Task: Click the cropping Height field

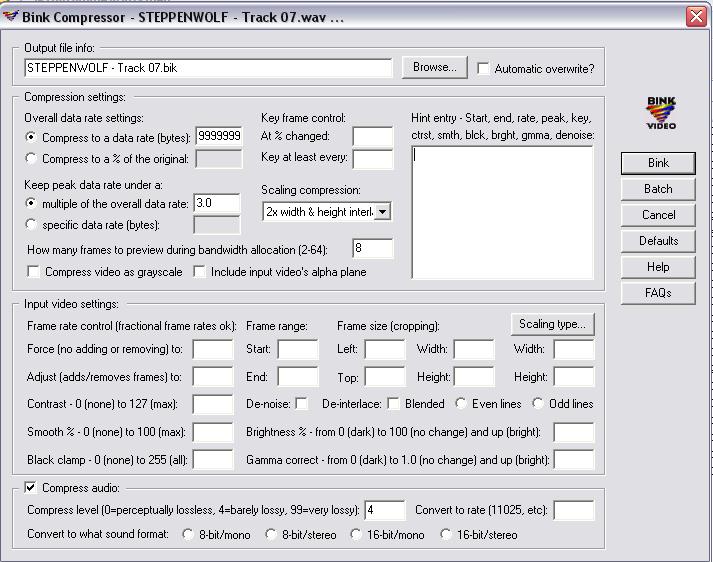Action: [x=474, y=377]
